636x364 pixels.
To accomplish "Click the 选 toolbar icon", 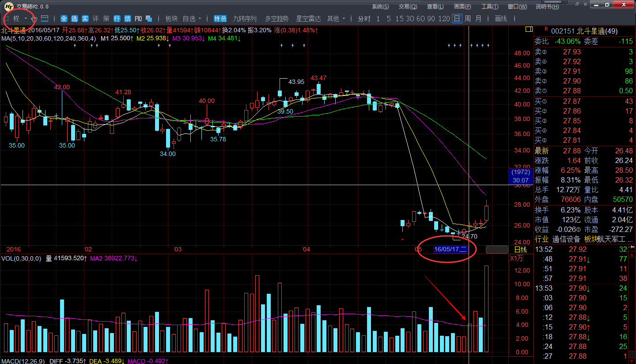I will point(74,19).
